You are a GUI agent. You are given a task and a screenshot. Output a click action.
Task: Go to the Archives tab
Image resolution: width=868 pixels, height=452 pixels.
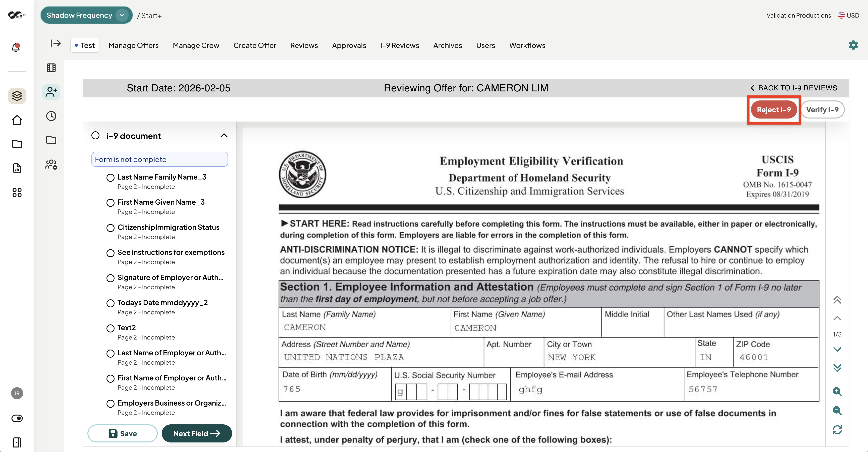click(448, 45)
